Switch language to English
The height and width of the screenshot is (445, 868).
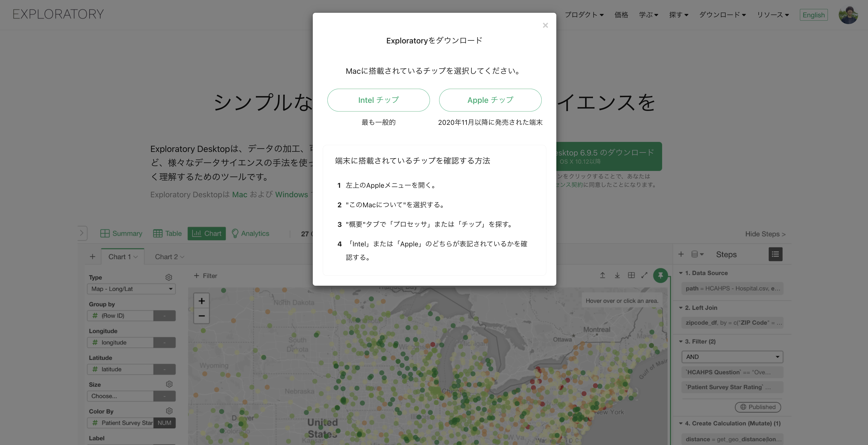813,15
